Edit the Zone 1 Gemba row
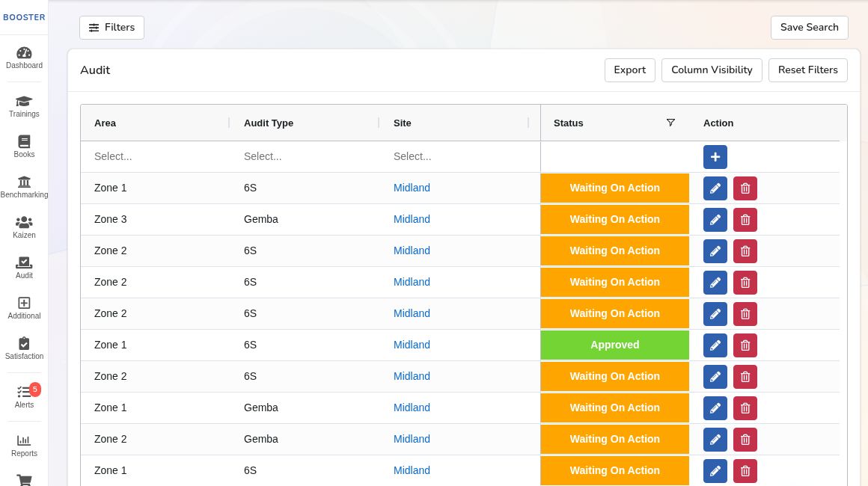 715,408
